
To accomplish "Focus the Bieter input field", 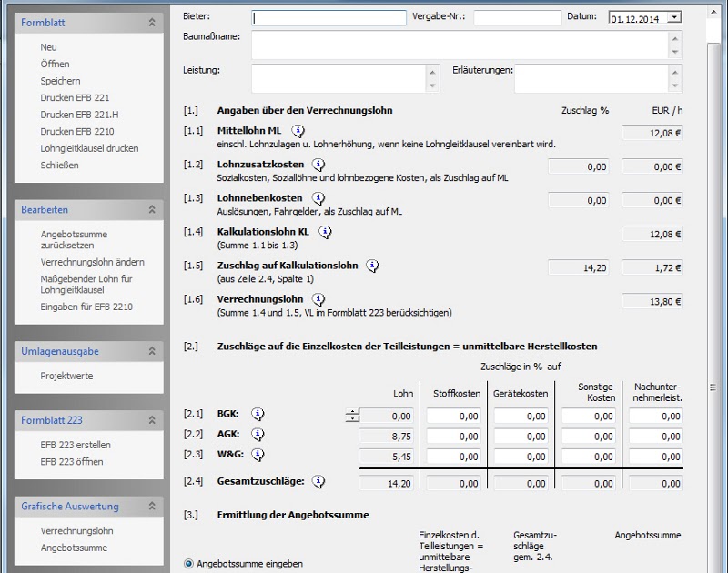I will [x=329, y=18].
